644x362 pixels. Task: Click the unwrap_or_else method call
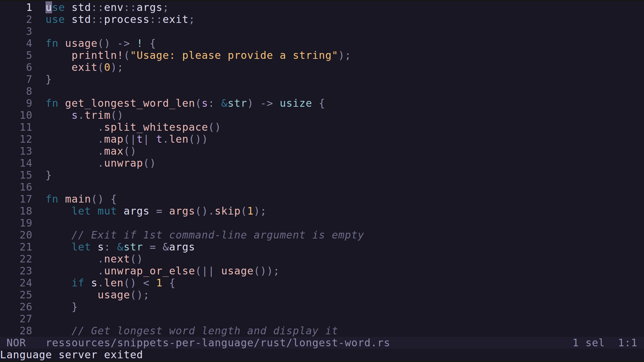[149, 271]
